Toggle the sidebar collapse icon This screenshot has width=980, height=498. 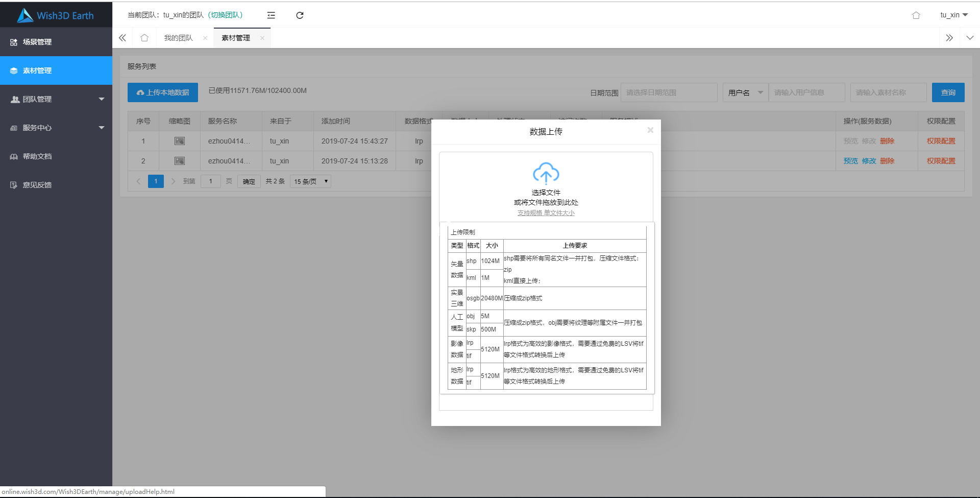point(271,15)
